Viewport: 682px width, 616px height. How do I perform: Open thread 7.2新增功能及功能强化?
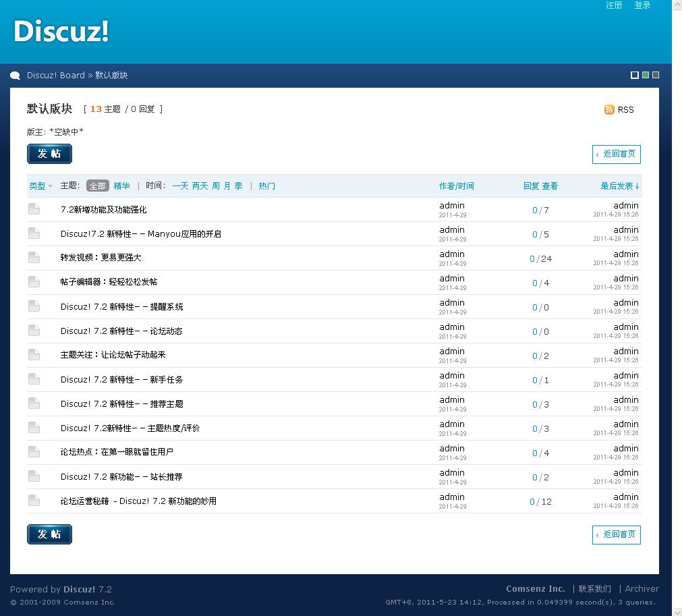tap(103, 210)
